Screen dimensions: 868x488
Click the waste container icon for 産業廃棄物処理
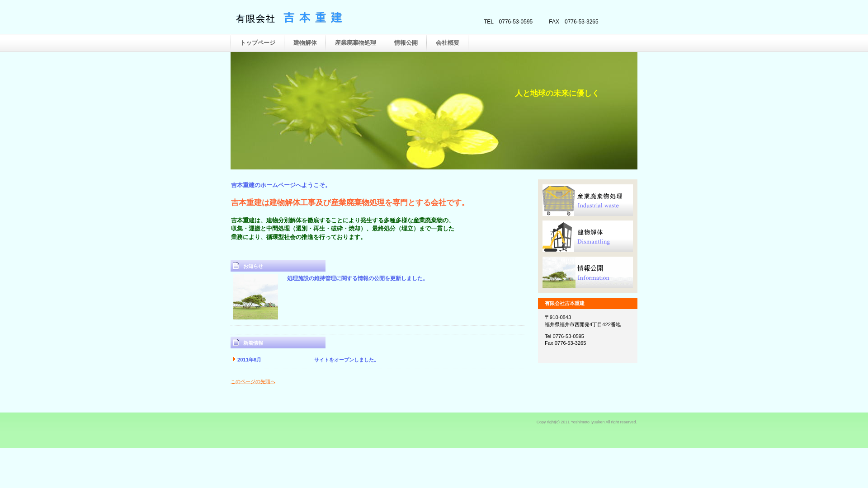558,200
